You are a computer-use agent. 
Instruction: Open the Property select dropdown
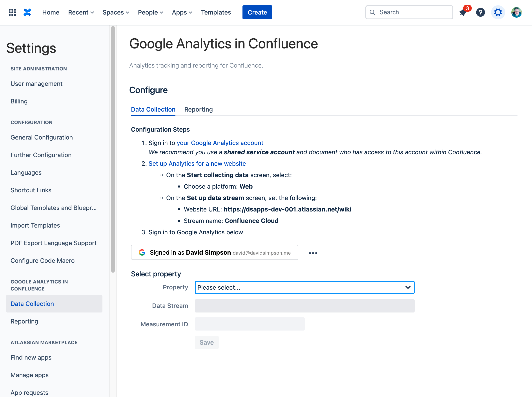click(304, 287)
